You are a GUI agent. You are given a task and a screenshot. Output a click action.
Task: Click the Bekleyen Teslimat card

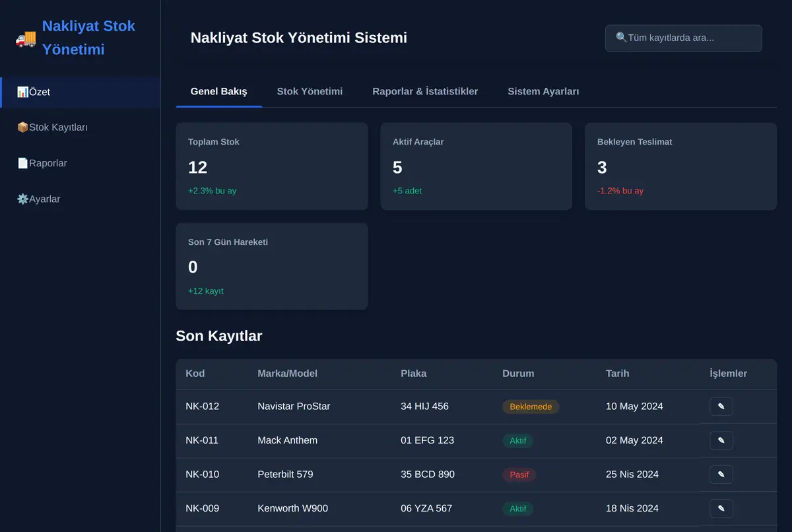tap(681, 166)
